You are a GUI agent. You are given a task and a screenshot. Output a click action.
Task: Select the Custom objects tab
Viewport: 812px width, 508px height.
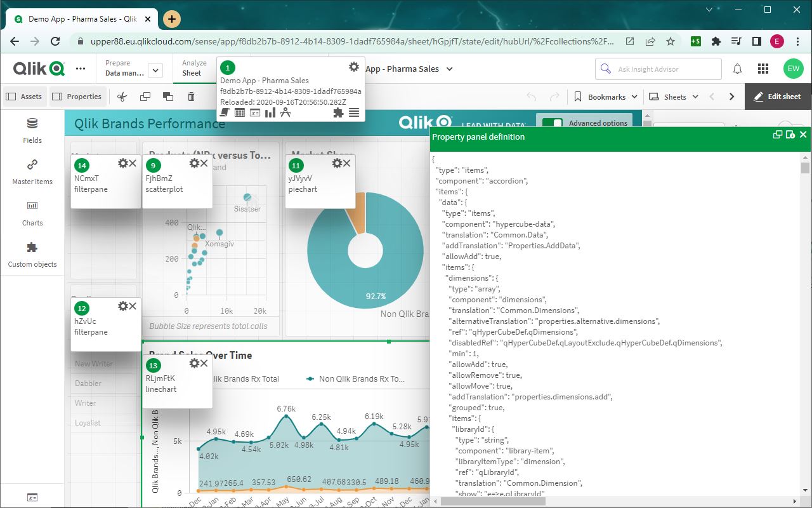click(32, 254)
